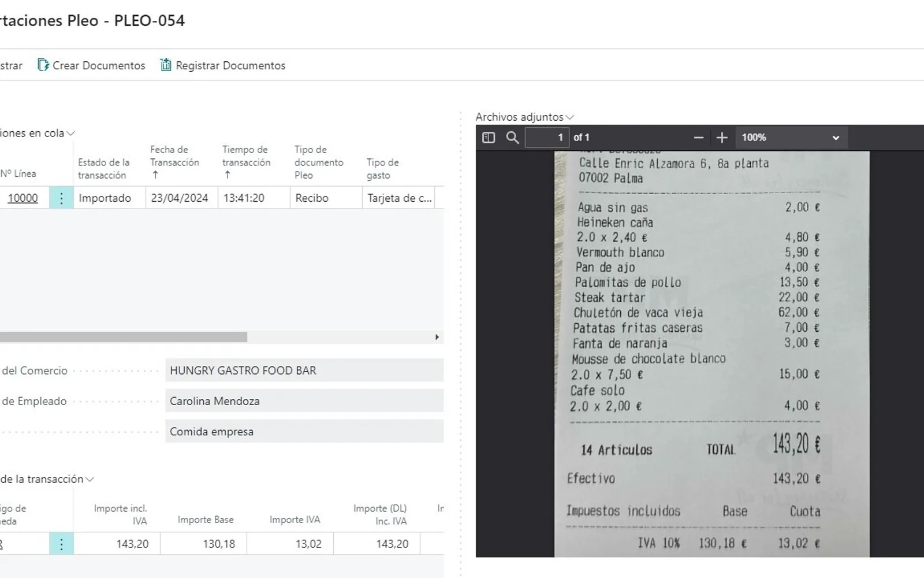
Task: Click the 'Tarjeta de c...' cell
Action: click(x=399, y=198)
